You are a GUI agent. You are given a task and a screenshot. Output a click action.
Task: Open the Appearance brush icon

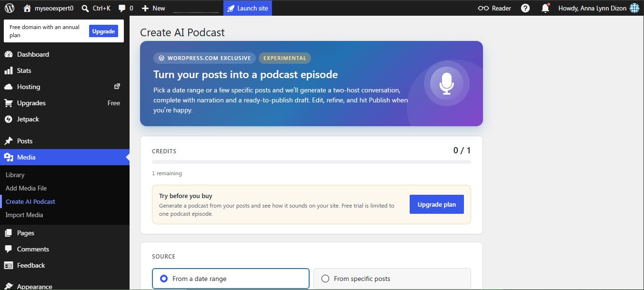click(9, 287)
